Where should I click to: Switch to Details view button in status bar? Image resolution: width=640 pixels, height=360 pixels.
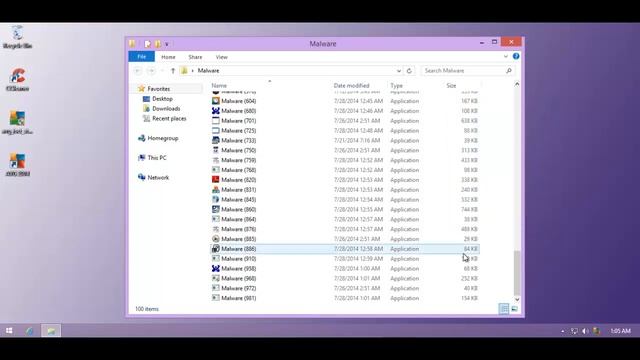(x=504, y=309)
